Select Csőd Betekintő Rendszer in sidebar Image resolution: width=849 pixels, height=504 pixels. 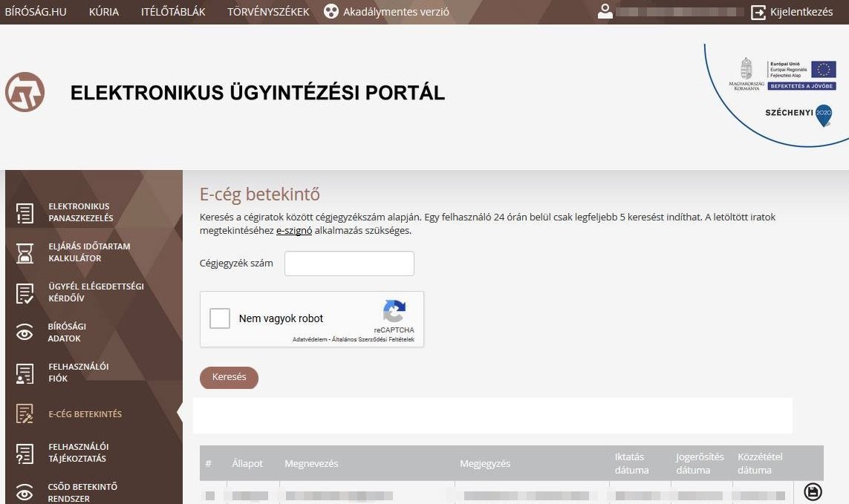coord(82,492)
